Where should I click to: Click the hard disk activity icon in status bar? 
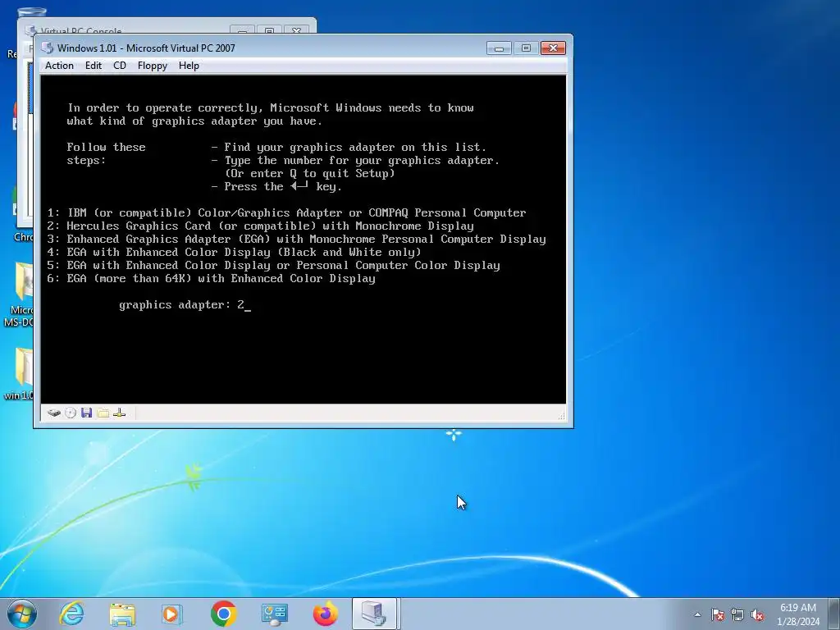click(x=53, y=413)
